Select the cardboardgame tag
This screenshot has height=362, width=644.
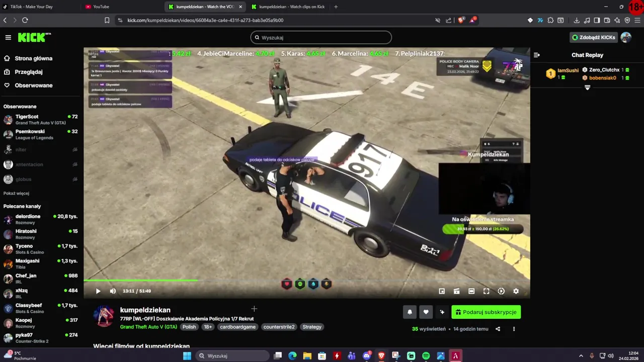(x=238, y=327)
